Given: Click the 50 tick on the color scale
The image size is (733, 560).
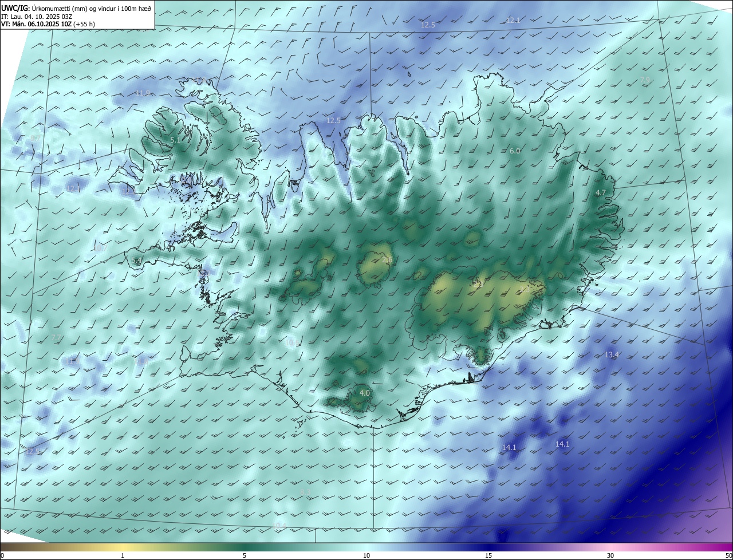Looking at the screenshot, I should click(x=728, y=555).
